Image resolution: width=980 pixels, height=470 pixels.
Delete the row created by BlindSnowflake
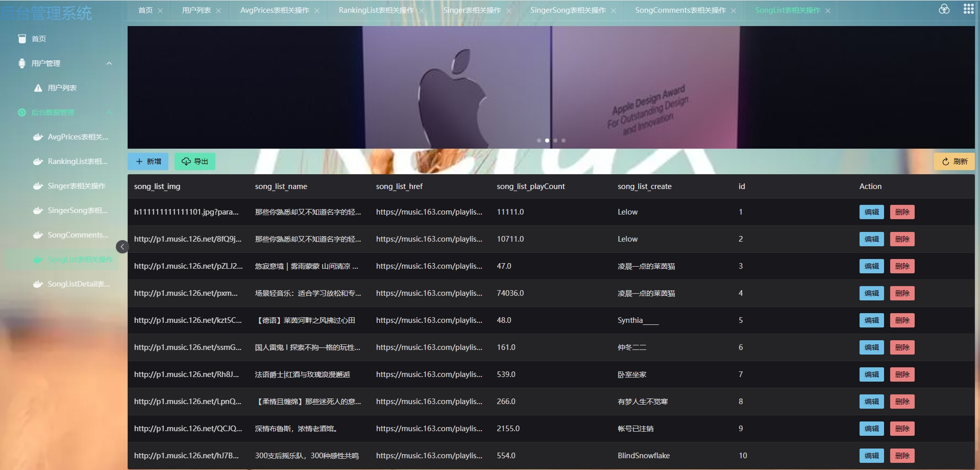902,456
